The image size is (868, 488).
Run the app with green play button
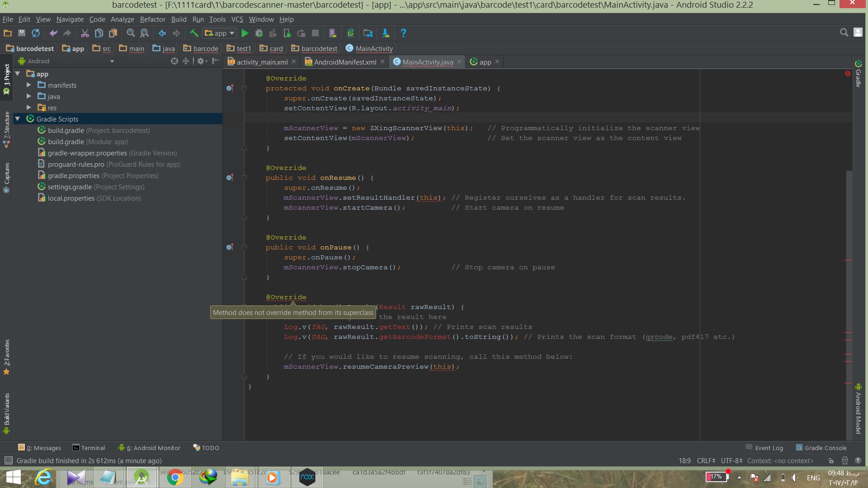[245, 33]
